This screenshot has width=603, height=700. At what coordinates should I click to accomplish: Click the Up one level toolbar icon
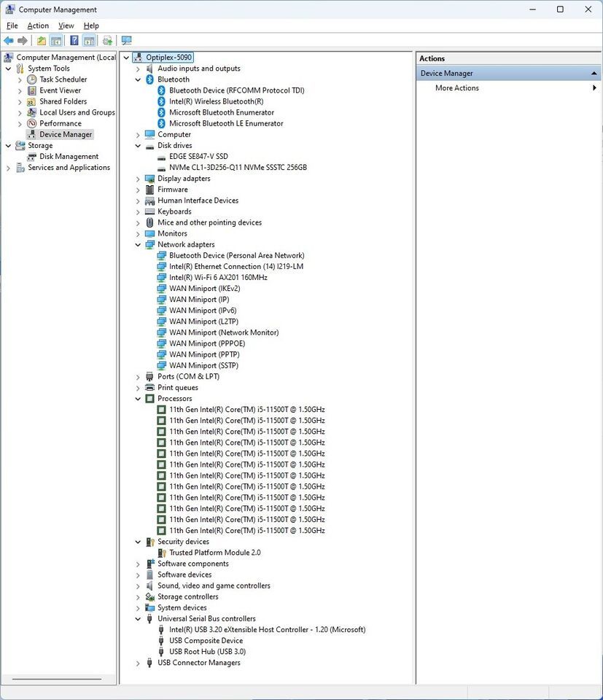pos(41,41)
